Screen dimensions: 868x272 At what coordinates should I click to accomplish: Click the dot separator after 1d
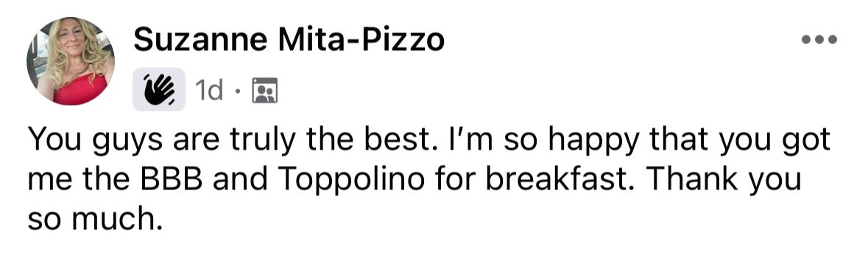coord(239,91)
